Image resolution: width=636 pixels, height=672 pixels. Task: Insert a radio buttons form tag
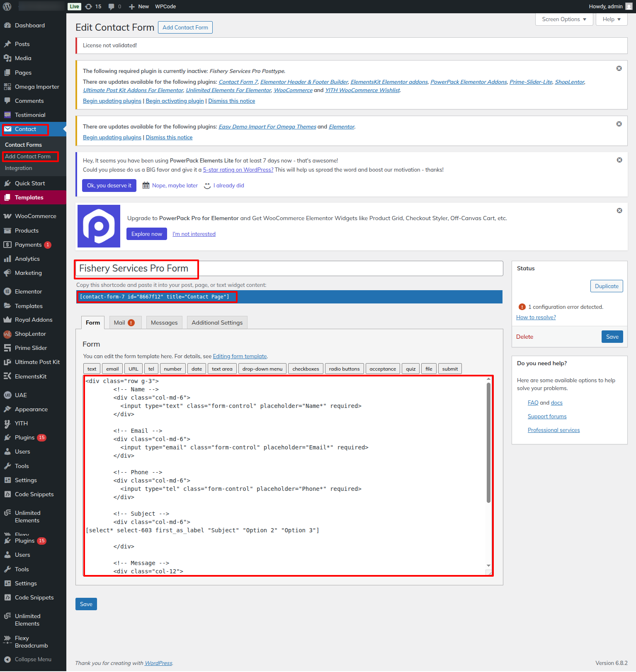pos(344,369)
